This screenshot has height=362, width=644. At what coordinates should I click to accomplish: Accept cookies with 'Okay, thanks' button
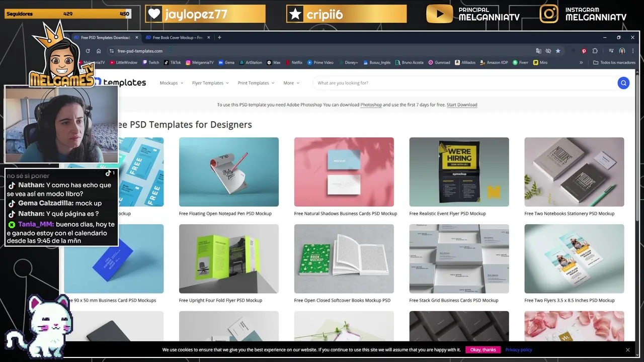483,350
